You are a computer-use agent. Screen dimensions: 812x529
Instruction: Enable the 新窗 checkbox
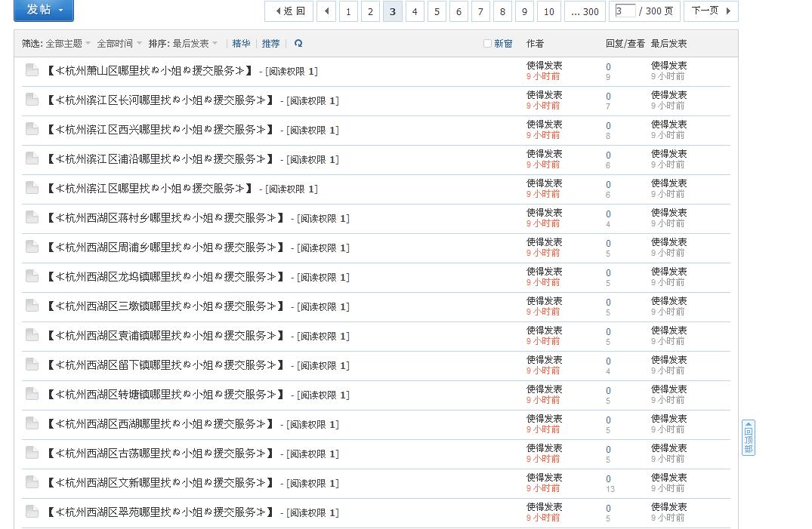(x=487, y=43)
